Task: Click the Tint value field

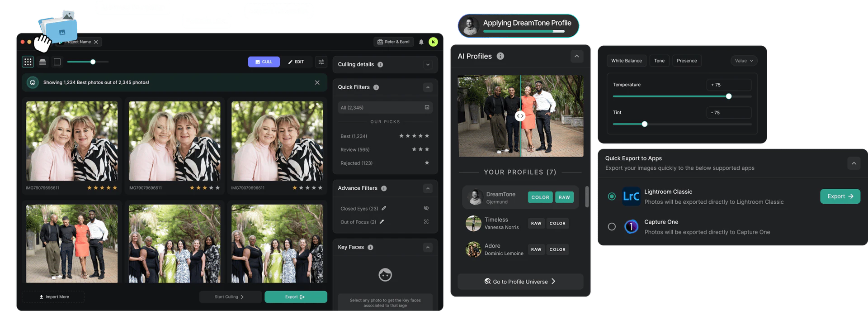Action: (x=729, y=112)
